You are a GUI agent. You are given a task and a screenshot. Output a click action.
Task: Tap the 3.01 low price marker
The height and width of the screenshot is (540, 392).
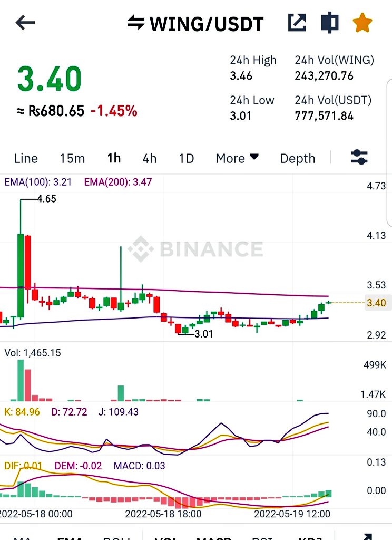point(204,334)
